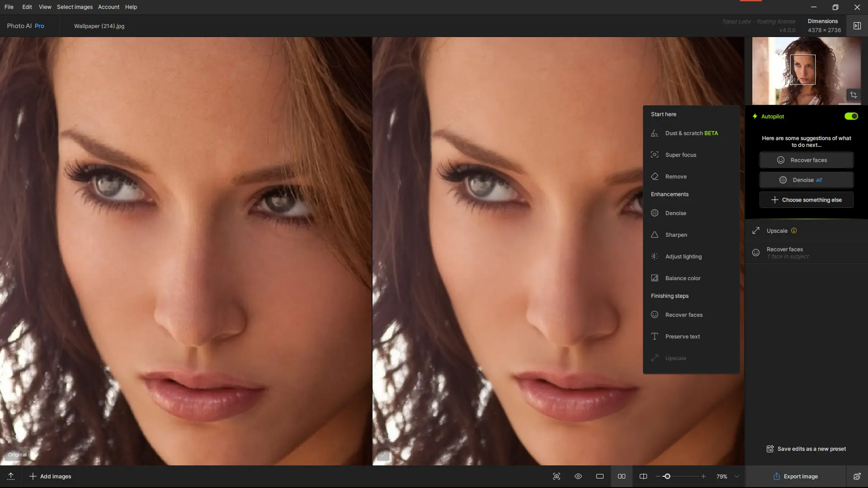Click the Export image button
The height and width of the screenshot is (488, 868).
click(x=795, y=476)
